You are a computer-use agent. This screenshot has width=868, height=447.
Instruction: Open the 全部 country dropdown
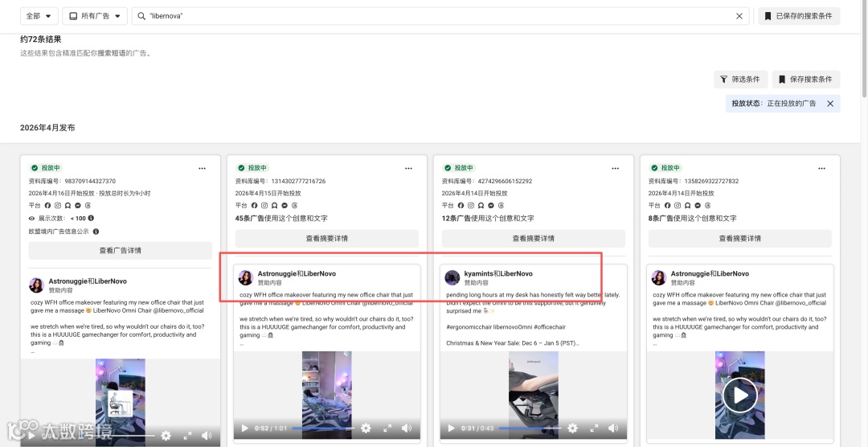pyautogui.click(x=39, y=16)
